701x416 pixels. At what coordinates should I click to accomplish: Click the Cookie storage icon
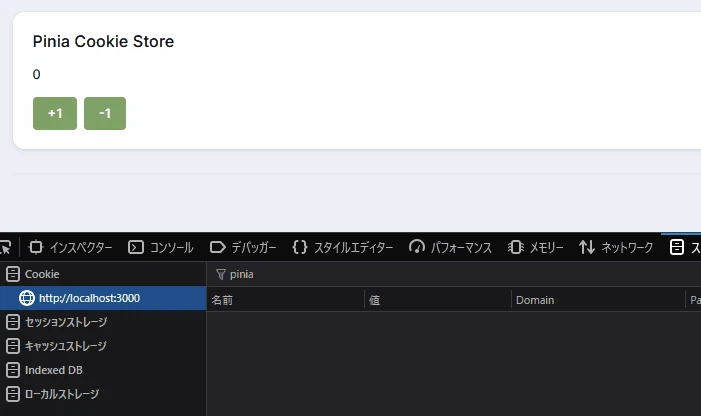(13, 274)
